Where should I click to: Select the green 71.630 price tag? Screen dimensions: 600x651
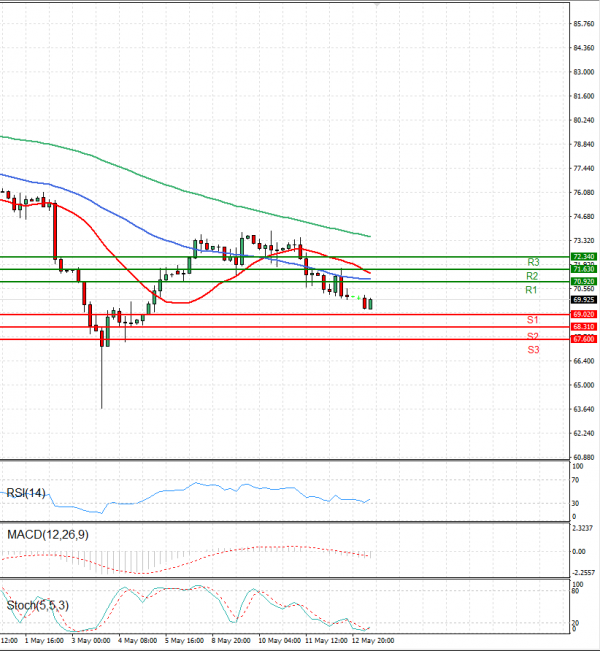584,269
